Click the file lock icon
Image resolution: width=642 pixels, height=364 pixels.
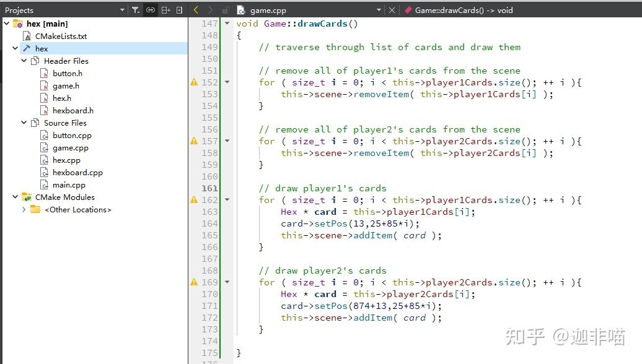[225, 11]
